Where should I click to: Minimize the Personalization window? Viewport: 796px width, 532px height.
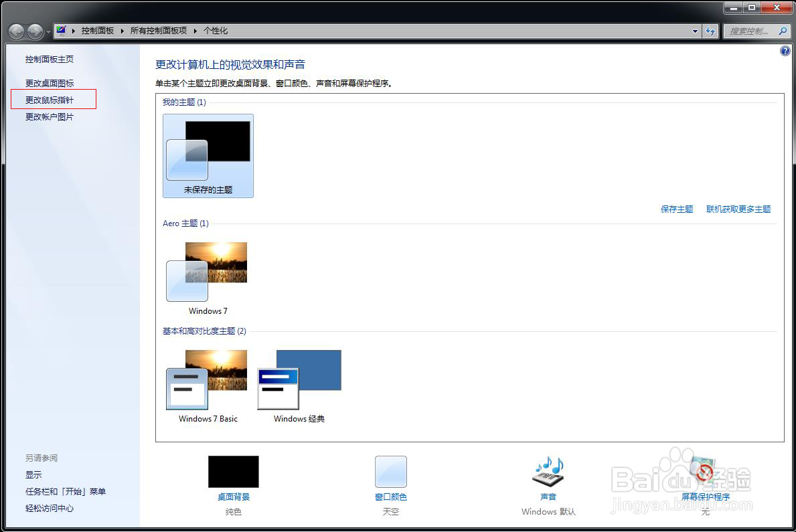(x=733, y=7)
